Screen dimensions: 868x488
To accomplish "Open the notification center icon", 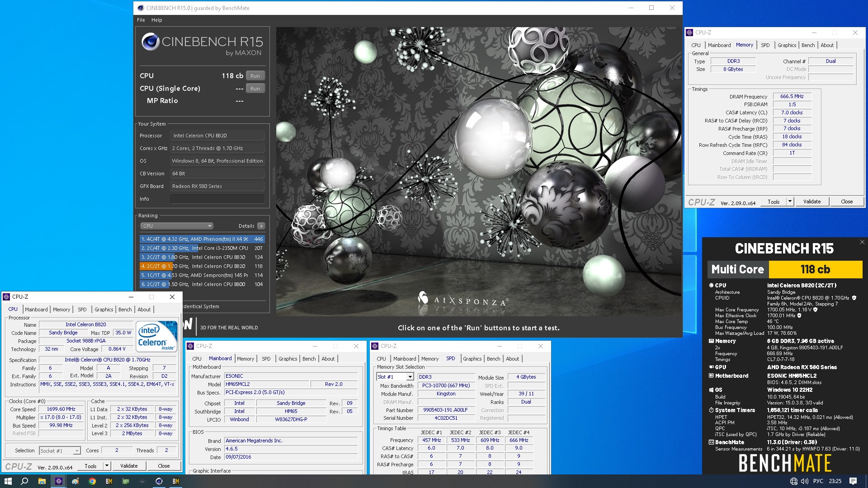I will click(x=853, y=481).
